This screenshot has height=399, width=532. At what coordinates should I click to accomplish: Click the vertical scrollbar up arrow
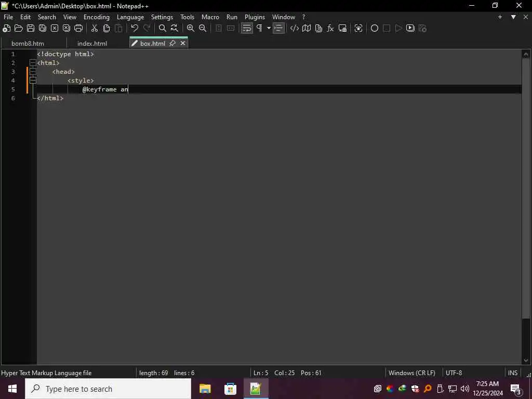pos(526,54)
